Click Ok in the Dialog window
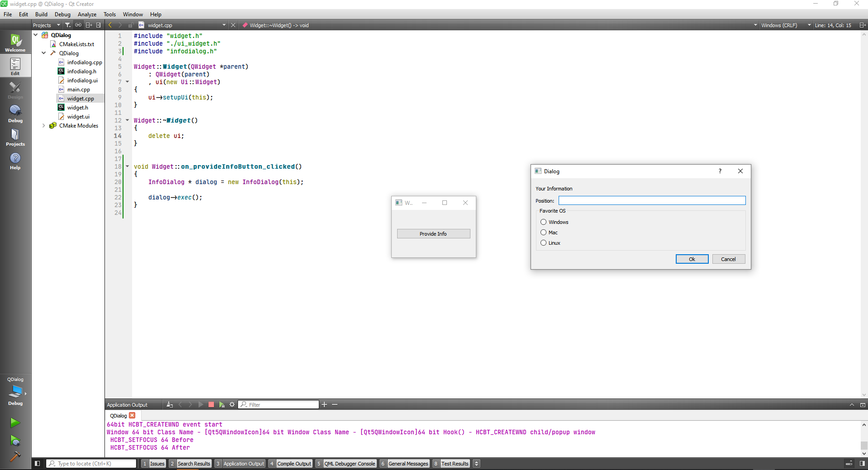The image size is (868, 470). 692,259
